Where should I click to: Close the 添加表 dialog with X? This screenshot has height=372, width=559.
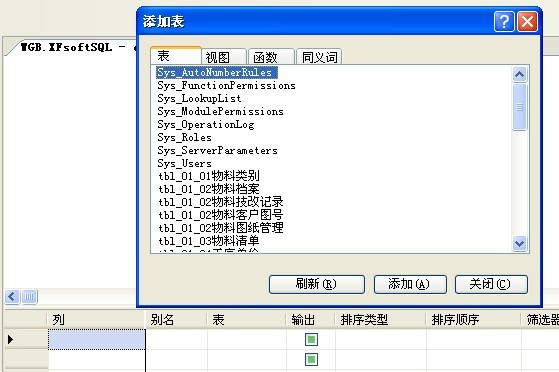pos(527,21)
